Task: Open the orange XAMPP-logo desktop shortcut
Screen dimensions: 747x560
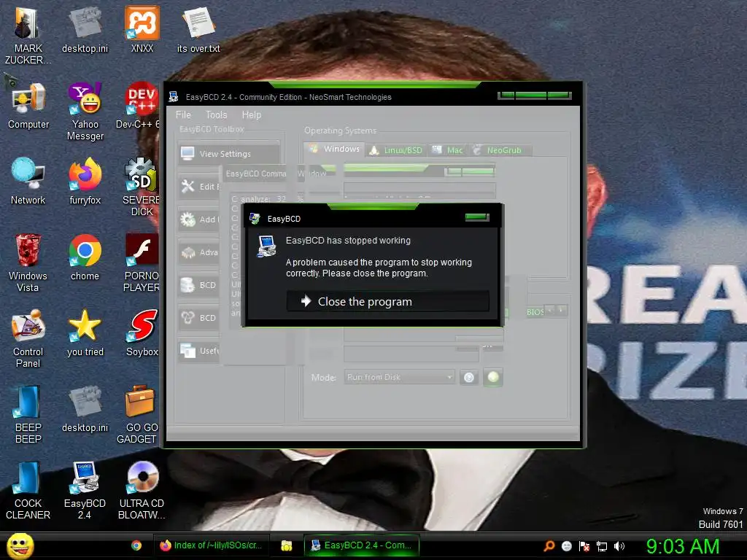Action: coord(142,31)
